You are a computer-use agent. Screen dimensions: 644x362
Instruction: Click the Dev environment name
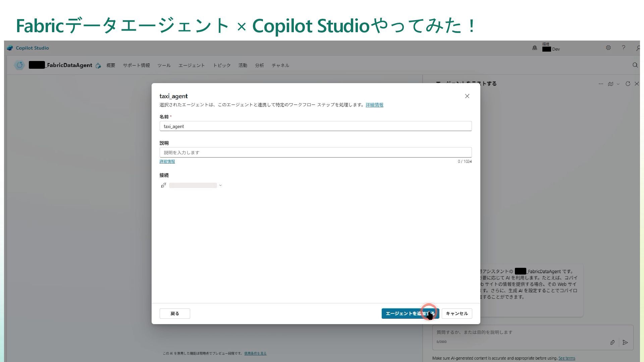point(556,49)
